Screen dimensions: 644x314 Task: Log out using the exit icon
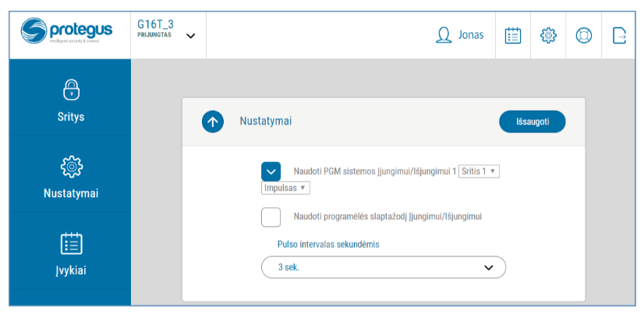[x=619, y=35]
